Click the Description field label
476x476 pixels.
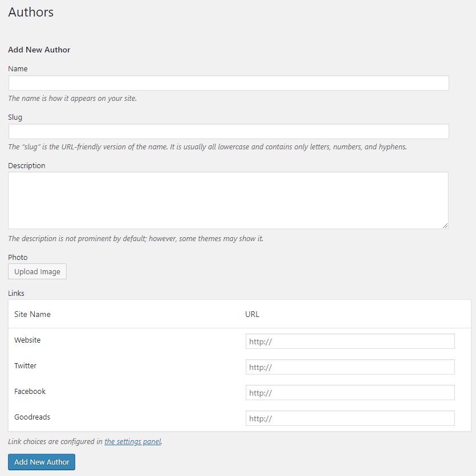27,166
